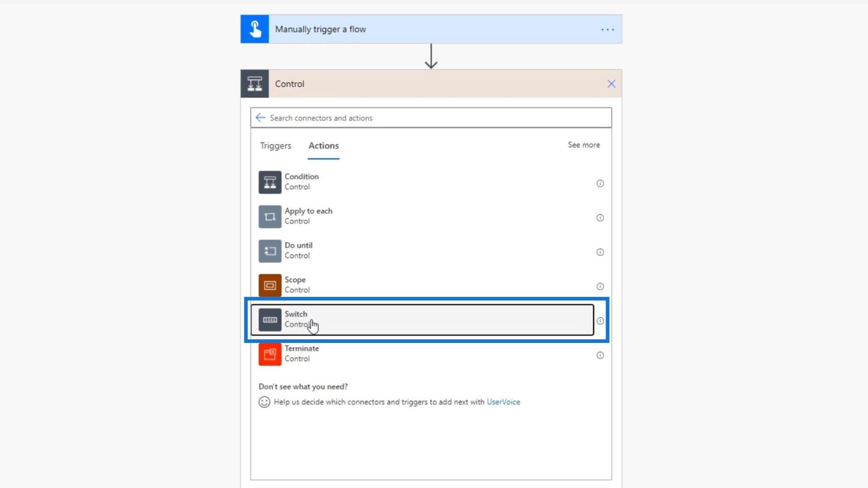The image size is (868, 488).
Task: Click the manual trigger hand icon
Action: click(x=255, y=29)
